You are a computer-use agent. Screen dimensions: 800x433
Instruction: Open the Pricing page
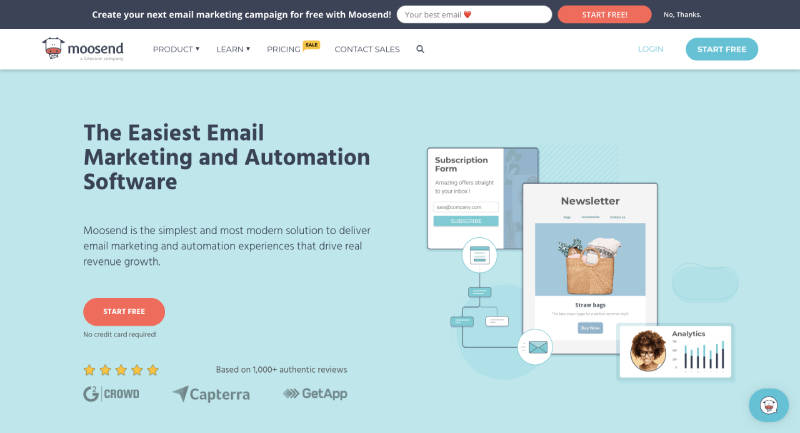283,49
